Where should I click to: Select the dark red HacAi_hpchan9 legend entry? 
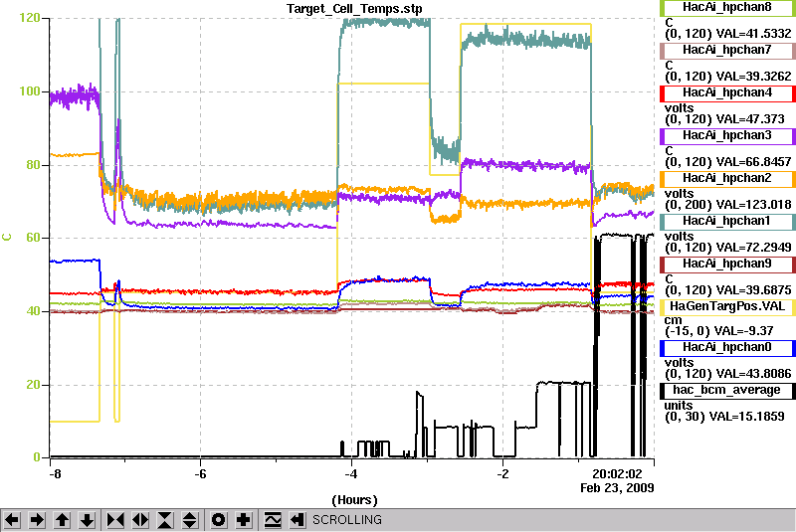pos(727,265)
